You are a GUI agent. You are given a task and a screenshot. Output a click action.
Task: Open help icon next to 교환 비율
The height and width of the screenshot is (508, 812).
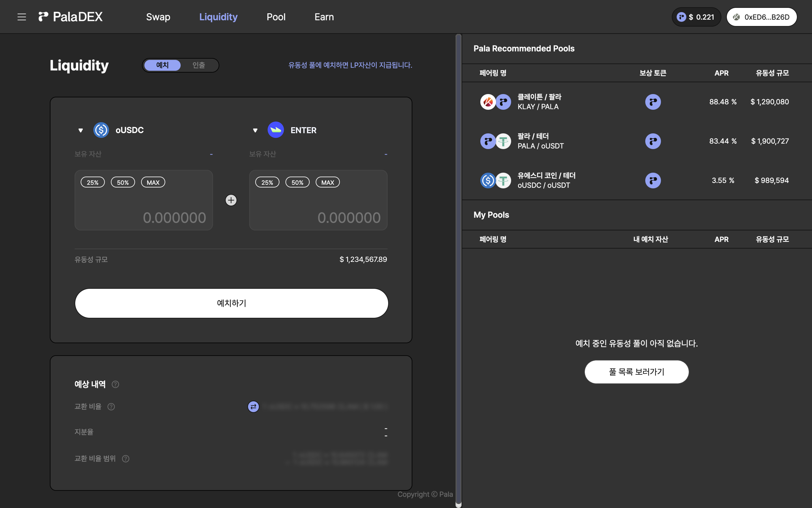(111, 407)
